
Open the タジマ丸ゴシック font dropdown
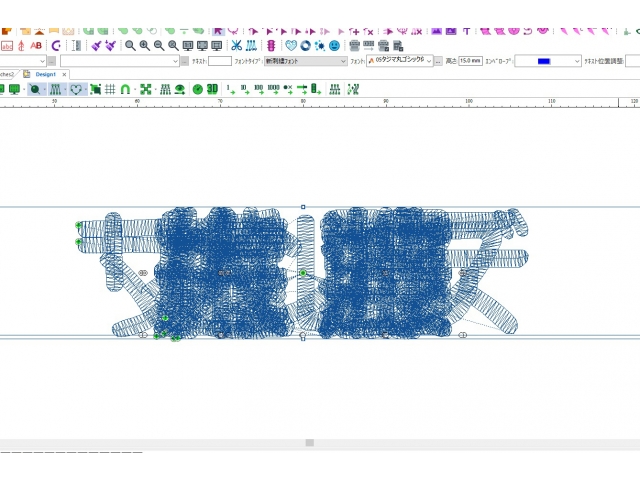400,61
